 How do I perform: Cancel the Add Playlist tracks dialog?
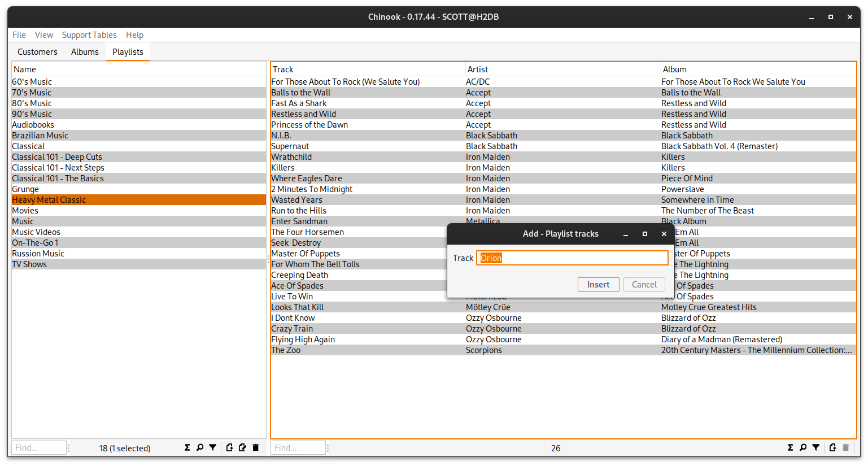pyautogui.click(x=644, y=285)
